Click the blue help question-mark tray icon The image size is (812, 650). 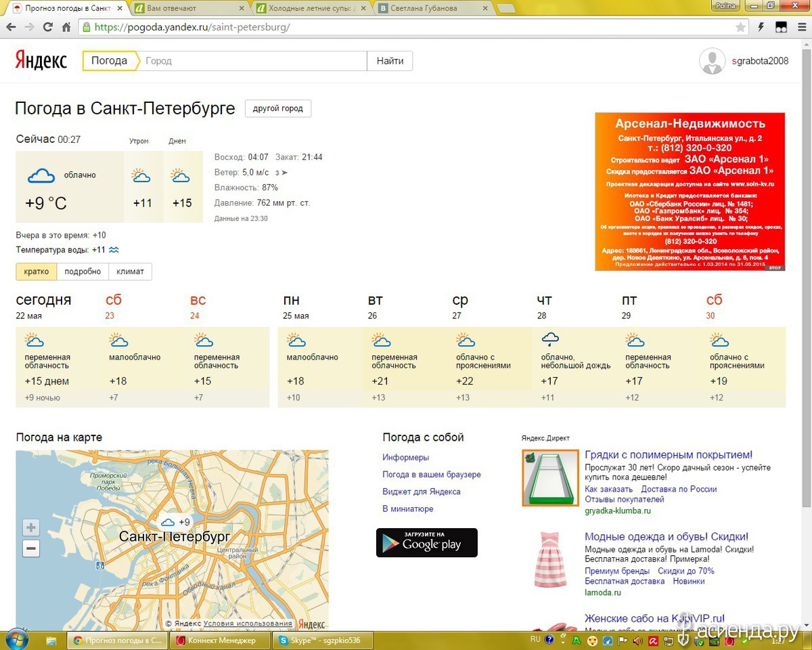(x=549, y=640)
